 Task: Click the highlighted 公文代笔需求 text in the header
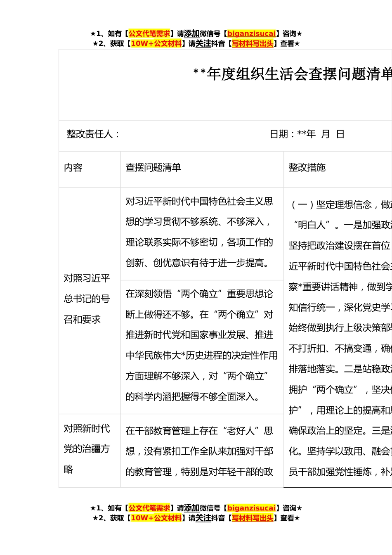click(x=149, y=34)
